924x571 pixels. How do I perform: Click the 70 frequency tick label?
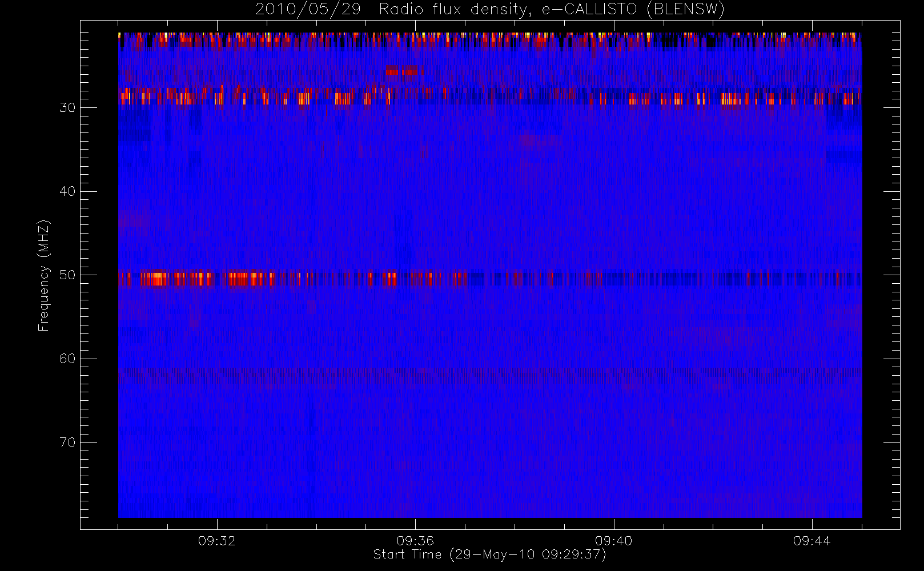click(67, 443)
